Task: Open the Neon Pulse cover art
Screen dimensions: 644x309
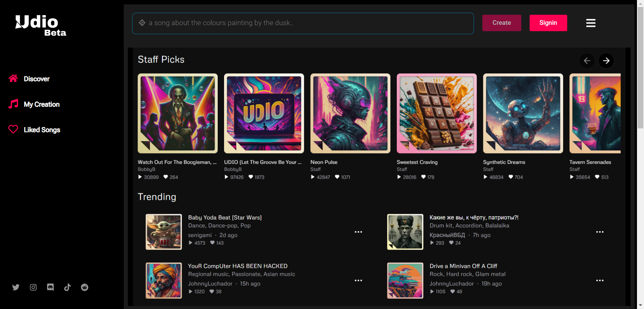Action: coord(351,113)
